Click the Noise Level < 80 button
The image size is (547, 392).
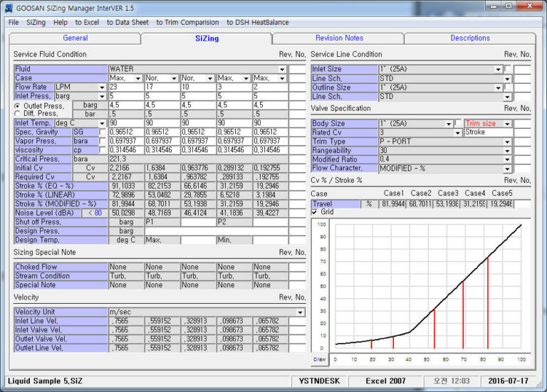pos(95,213)
